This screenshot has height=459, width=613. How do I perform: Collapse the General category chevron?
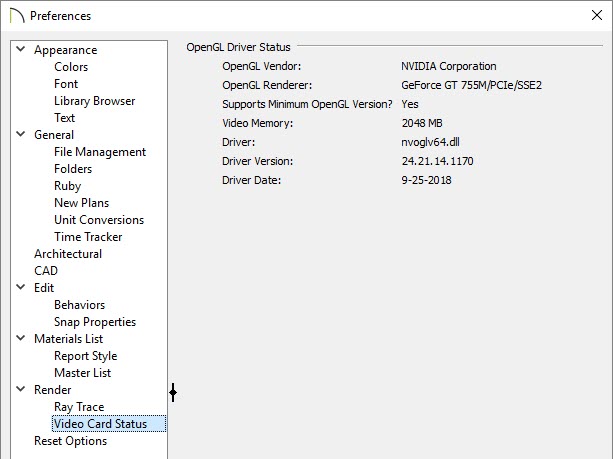(21, 134)
